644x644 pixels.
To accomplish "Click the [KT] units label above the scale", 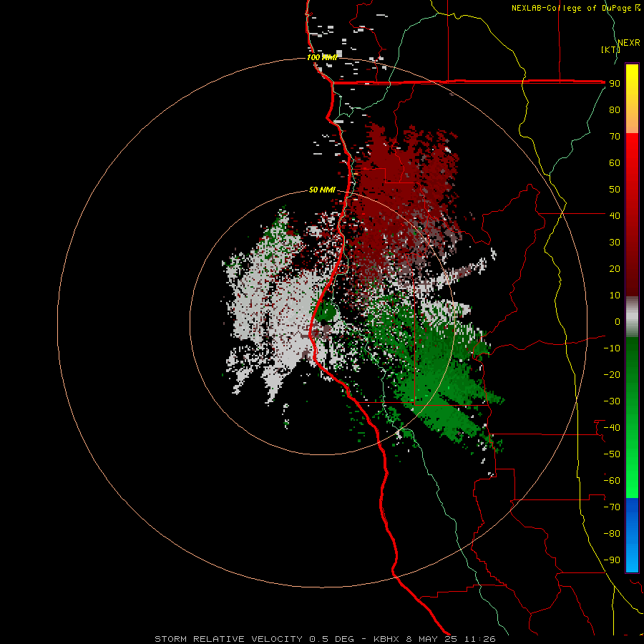I will 610,49.
